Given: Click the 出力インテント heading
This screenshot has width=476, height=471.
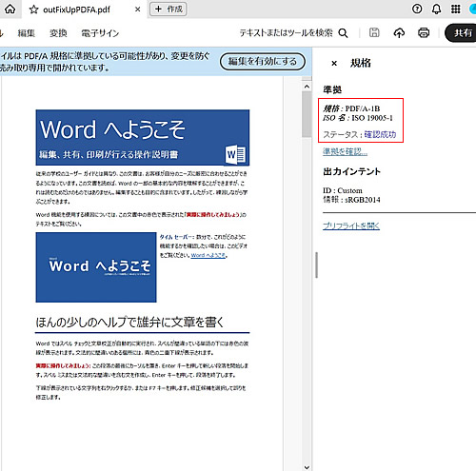Looking at the screenshot, I should tap(351, 171).
